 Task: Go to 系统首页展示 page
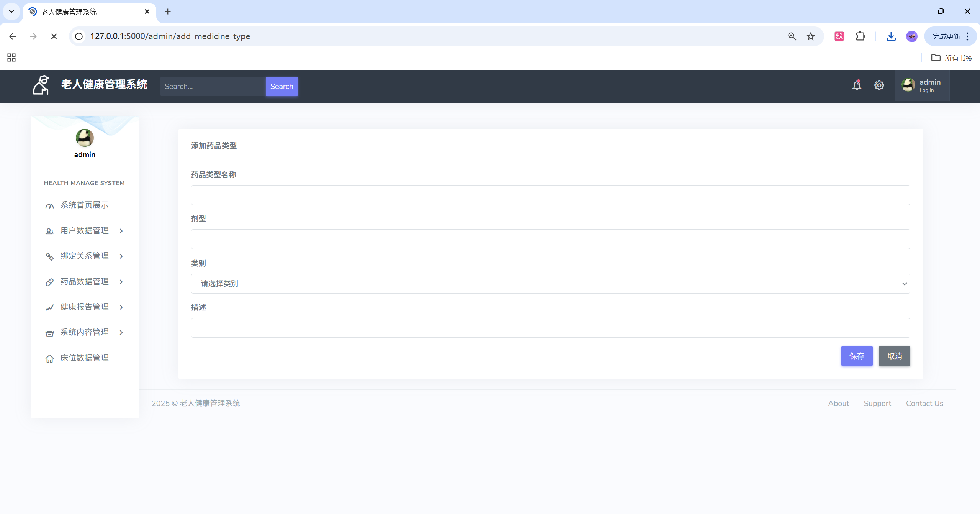coord(84,205)
